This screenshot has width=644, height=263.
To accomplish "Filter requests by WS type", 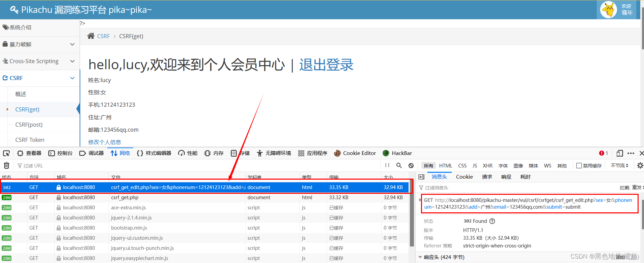I will [548, 166].
